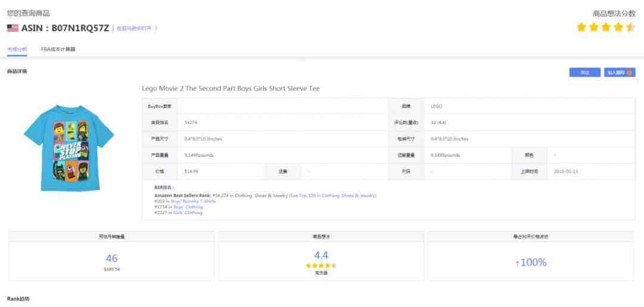Click the 100% price fluctuation value
Image resolution: width=644 pixels, height=307 pixels.
pos(533,262)
